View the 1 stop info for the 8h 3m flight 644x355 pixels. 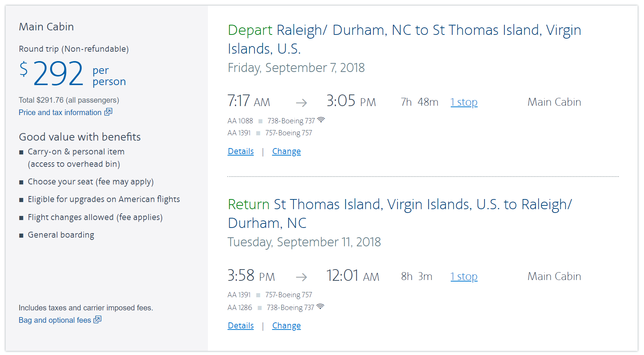click(464, 277)
